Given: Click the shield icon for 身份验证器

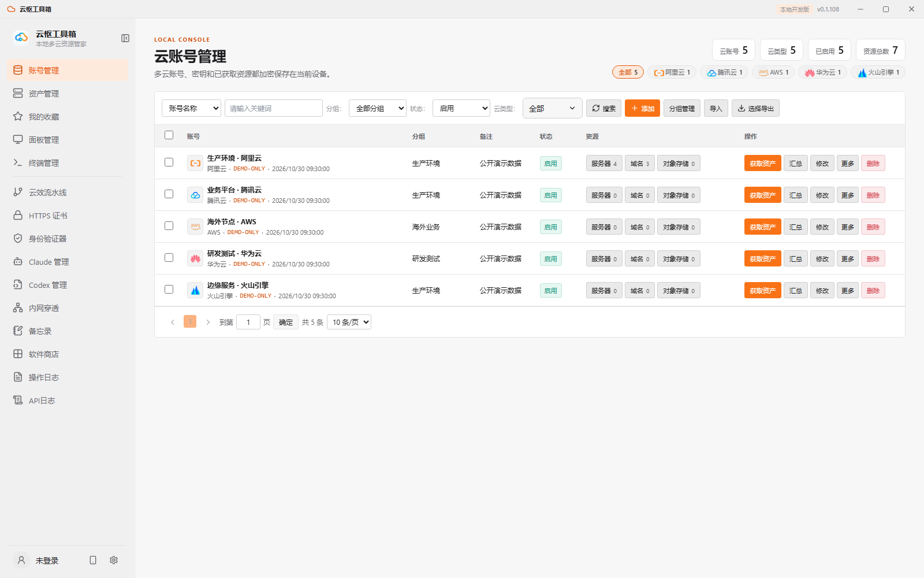Looking at the screenshot, I should click(x=18, y=238).
